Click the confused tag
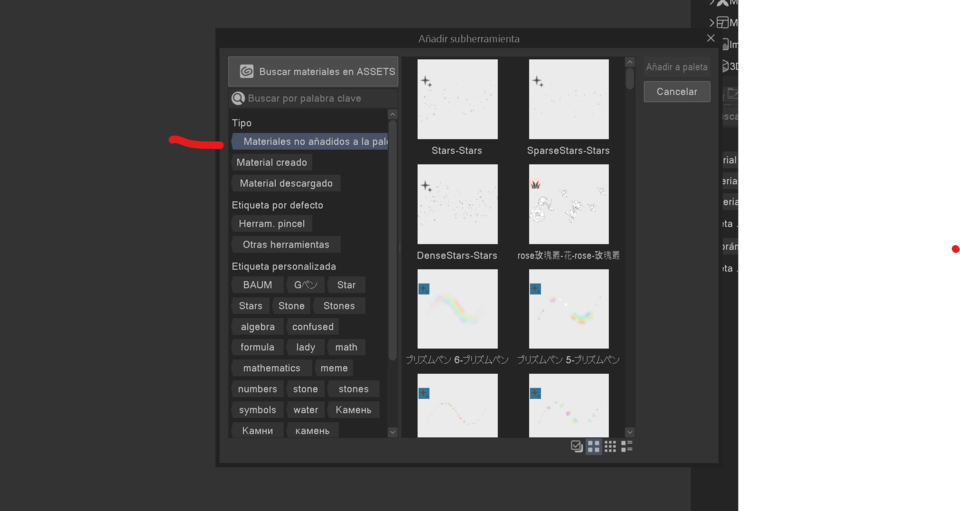960x511 pixels. (x=313, y=327)
